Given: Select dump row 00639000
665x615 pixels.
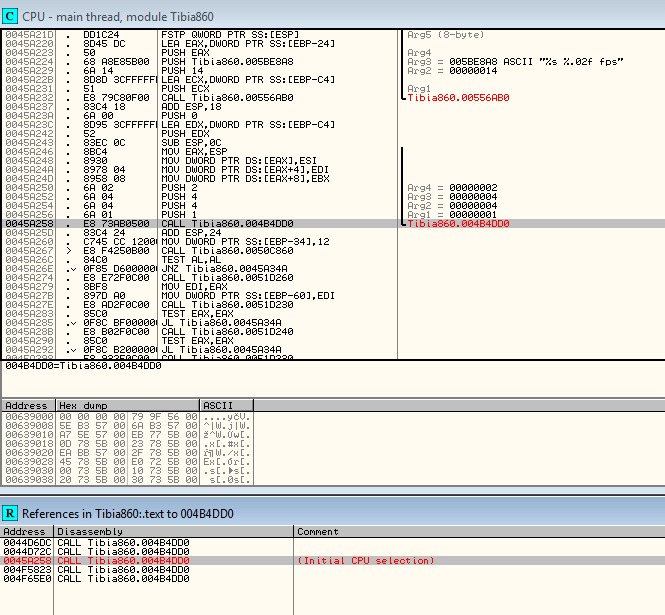Looking at the screenshot, I should tap(127, 417).
